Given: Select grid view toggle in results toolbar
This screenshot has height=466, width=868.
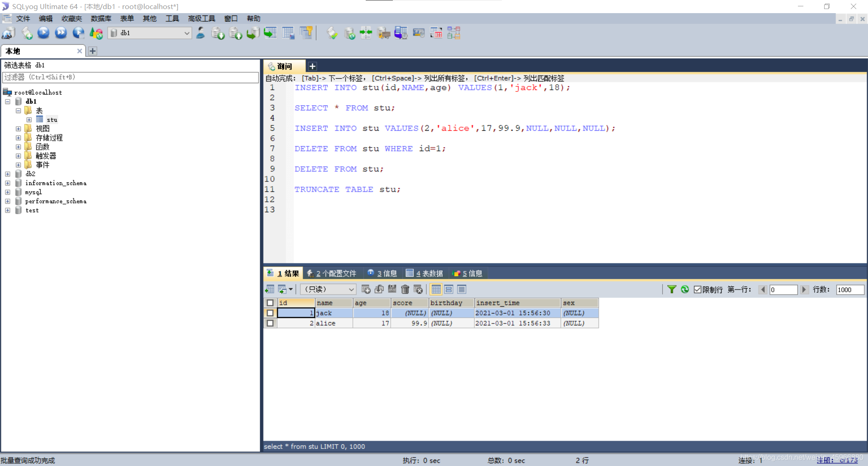Looking at the screenshot, I should (x=436, y=289).
